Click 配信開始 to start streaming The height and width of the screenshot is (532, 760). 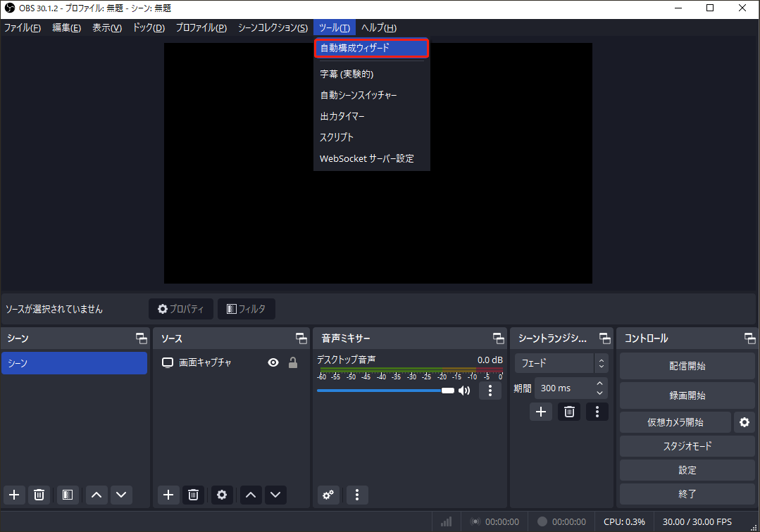(x=687, y=366)
